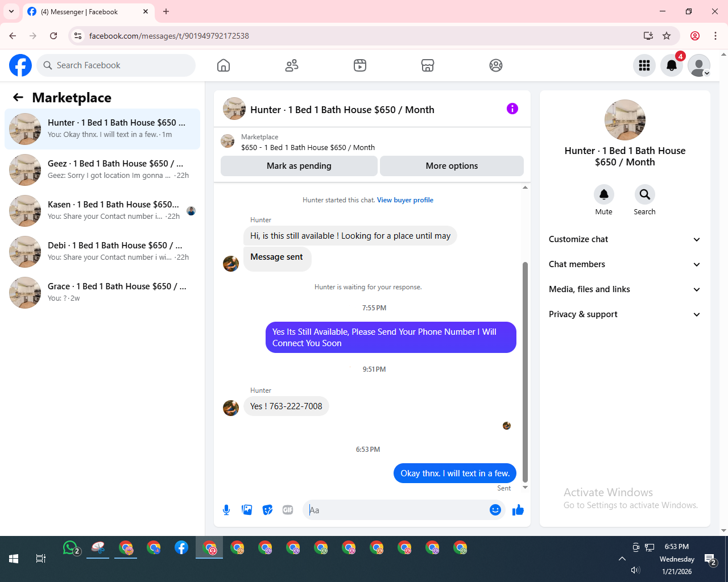Mute this chat using bell icon
Viewport: 728px width, 582px height.
point(604,194)
